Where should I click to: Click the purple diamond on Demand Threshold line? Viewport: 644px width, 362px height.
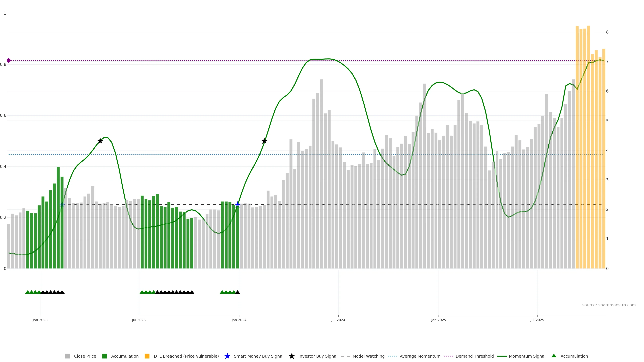point(9,61)
